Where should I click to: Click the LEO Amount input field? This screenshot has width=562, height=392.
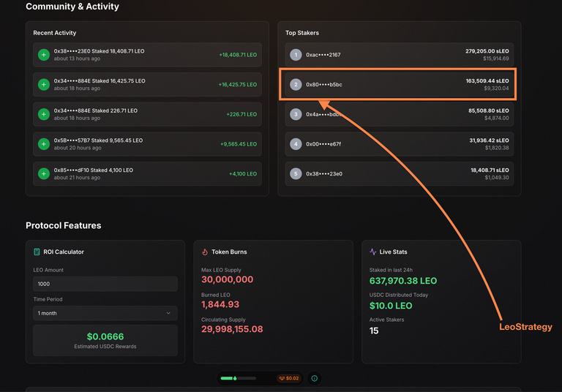105,284
